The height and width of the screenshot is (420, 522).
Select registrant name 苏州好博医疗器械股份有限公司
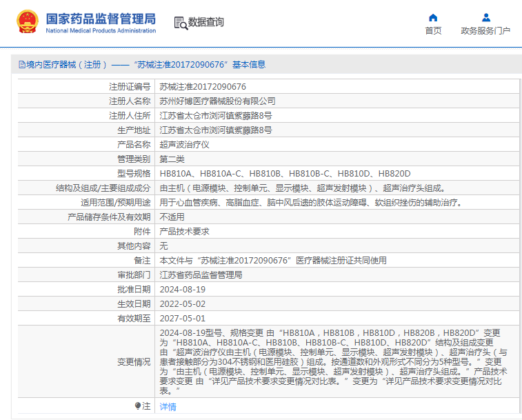pyautogui.click(x=217, y=101)
